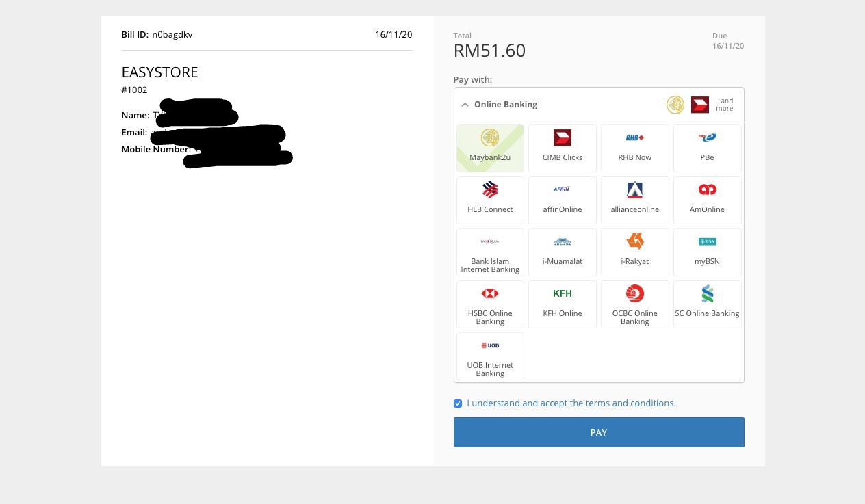The height and width of the screenshot is (504, 865).
Task: Pick KFH Online banking
Action: tap(562, 304)
